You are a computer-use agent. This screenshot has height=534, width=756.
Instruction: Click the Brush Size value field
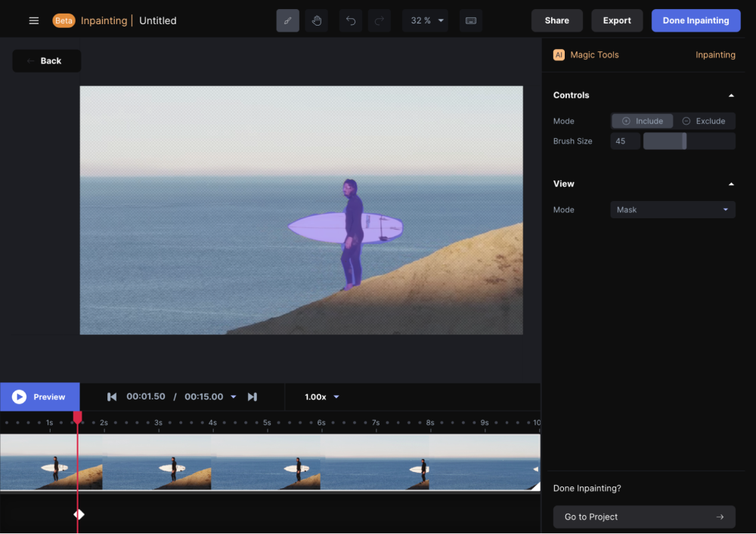click(x=625, y=141)
